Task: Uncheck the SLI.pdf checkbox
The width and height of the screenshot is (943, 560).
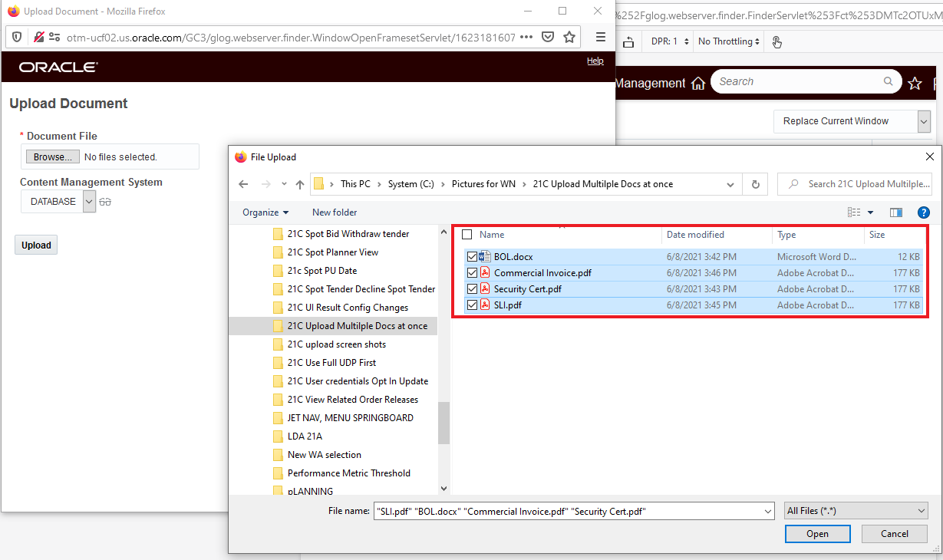Action: [x=472, y=305]
